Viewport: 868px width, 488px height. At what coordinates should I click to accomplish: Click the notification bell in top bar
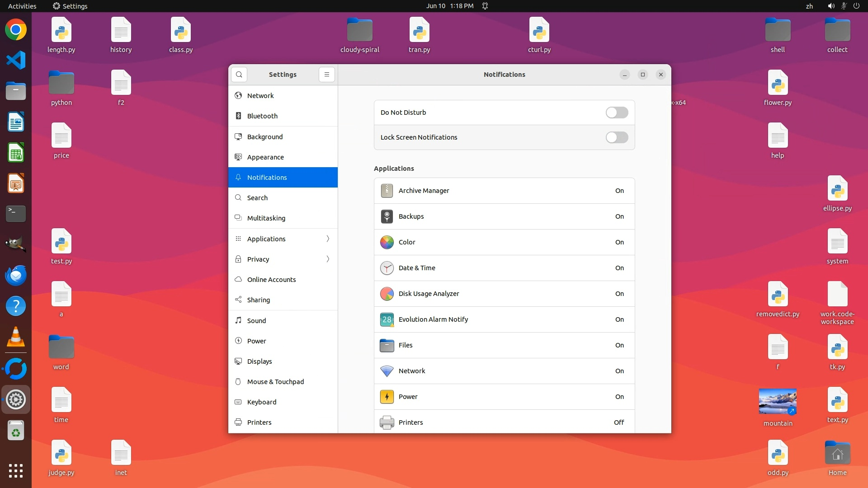tap(485, 6)
